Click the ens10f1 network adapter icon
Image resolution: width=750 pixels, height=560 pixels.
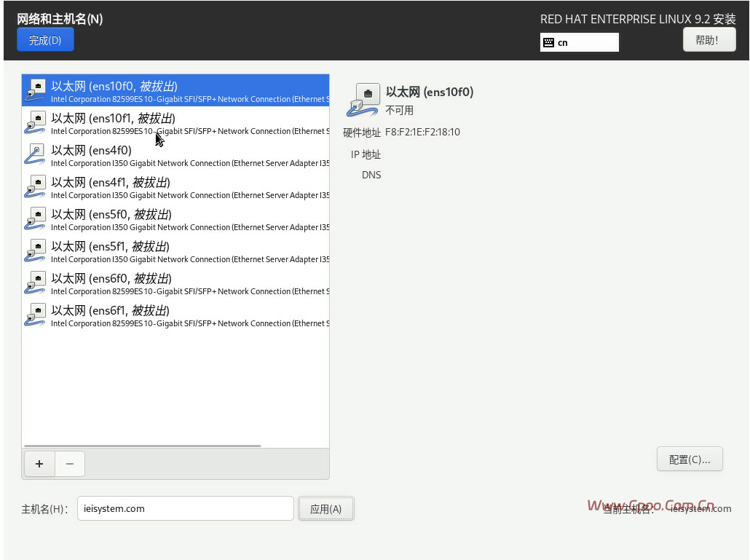pos(35,122)
